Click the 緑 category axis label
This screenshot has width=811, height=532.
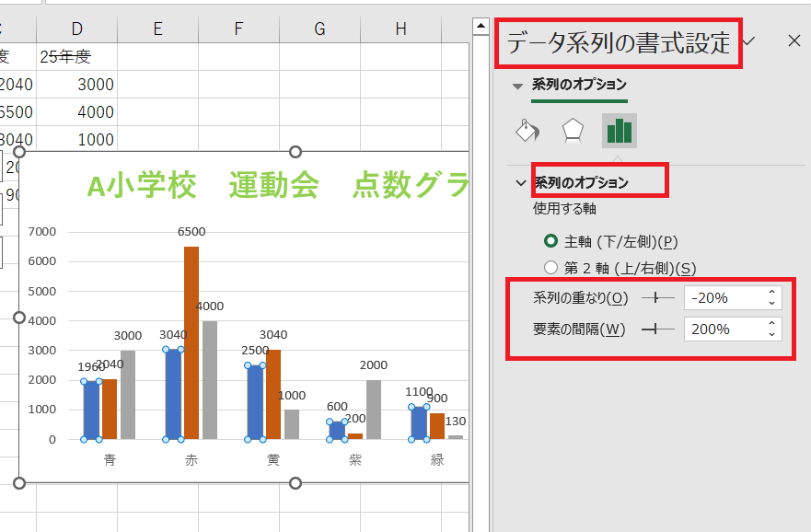(437, 459)
